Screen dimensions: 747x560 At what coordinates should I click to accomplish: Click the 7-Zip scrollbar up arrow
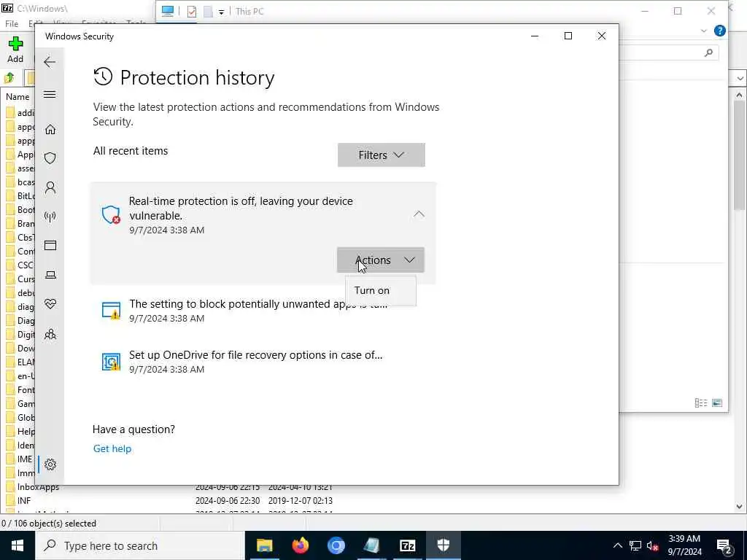(739, 95)
